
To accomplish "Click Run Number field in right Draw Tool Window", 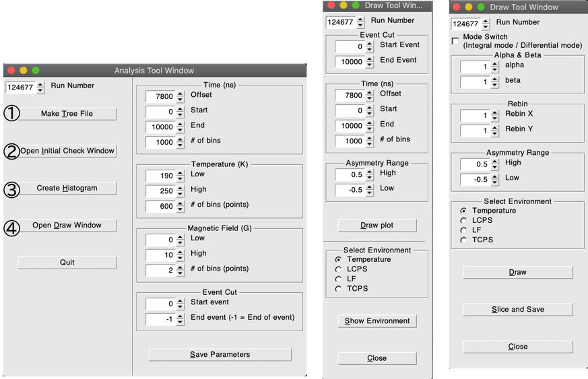I will tap(467, 24).
